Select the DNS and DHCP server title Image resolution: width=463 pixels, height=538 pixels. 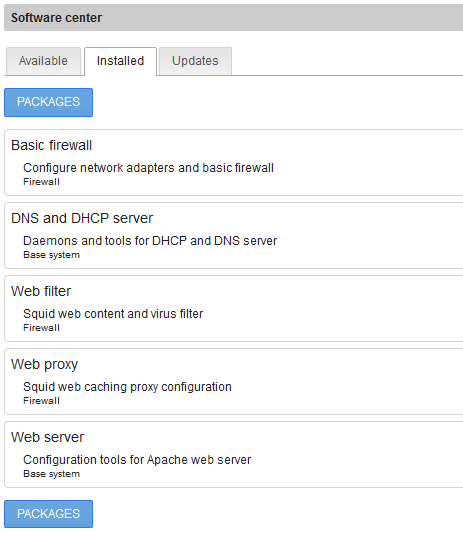click(x=82, y=218)
